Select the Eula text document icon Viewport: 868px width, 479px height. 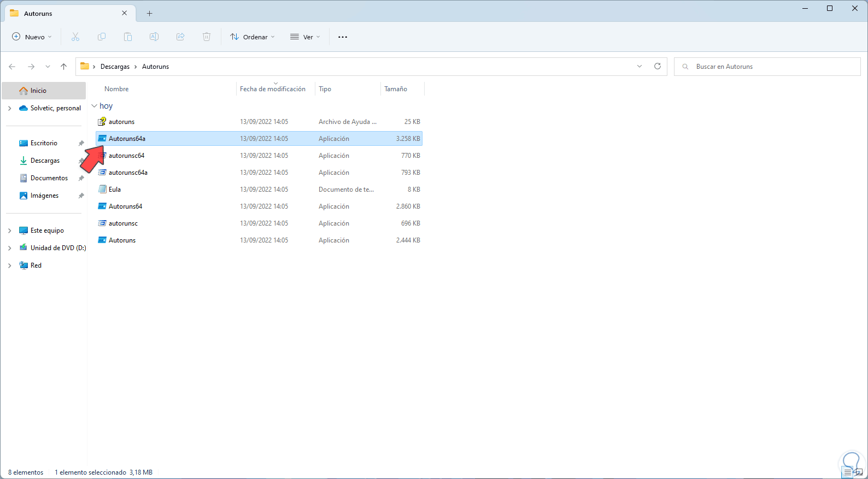click(102, 189)
